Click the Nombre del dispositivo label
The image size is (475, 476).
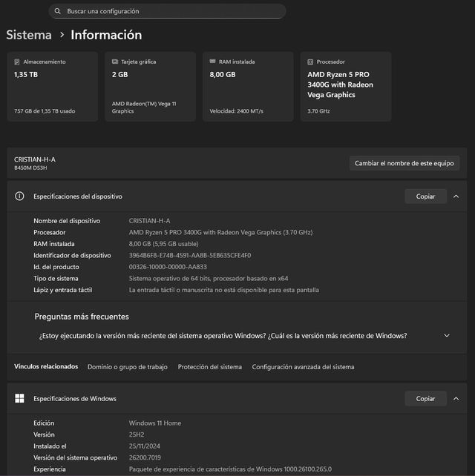pyautogui.click(x=67, y=221)
